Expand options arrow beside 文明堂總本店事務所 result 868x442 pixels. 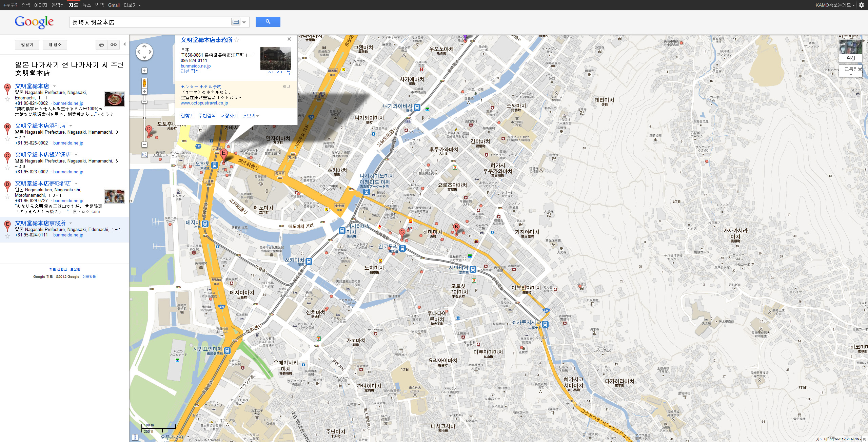pyautogui.click(x=71, y=223)
